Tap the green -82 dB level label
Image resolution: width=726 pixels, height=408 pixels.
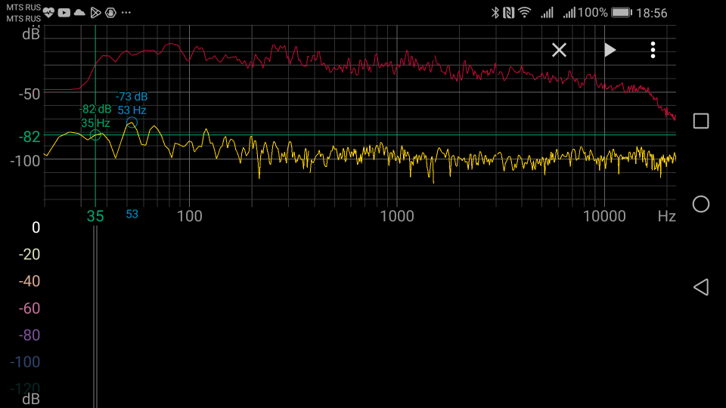click(x=30, y=136)
